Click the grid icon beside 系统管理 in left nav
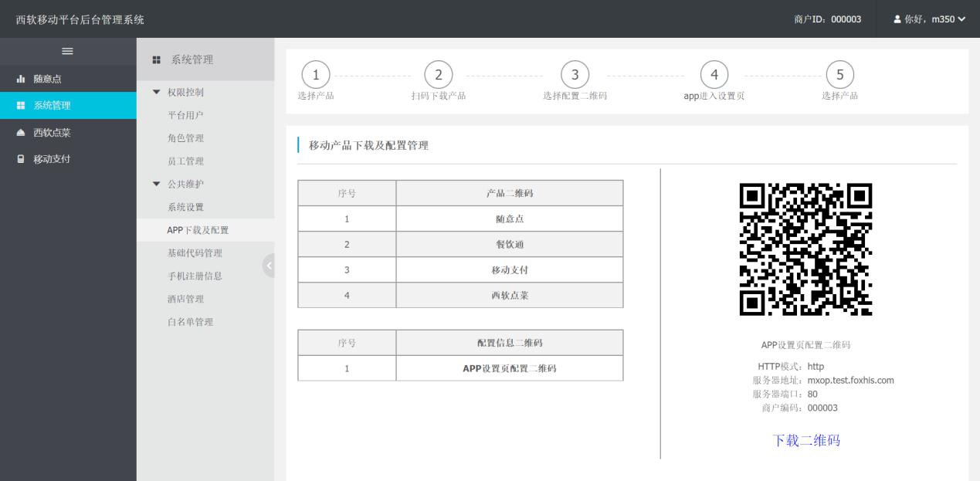 [x=20, y=106]
